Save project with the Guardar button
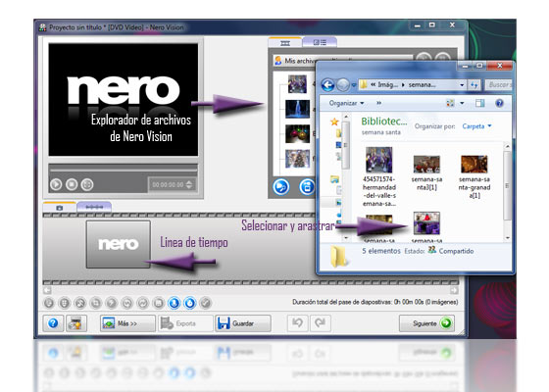The width and height of the screenshot is (549, 392). pos(243,323)
